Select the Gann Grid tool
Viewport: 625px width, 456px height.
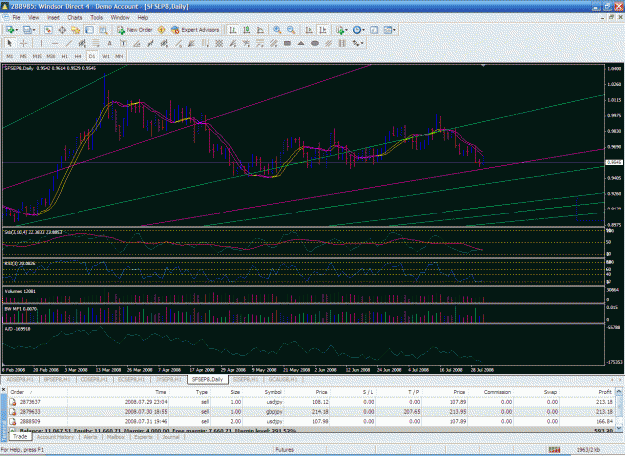tap(219, 43)
